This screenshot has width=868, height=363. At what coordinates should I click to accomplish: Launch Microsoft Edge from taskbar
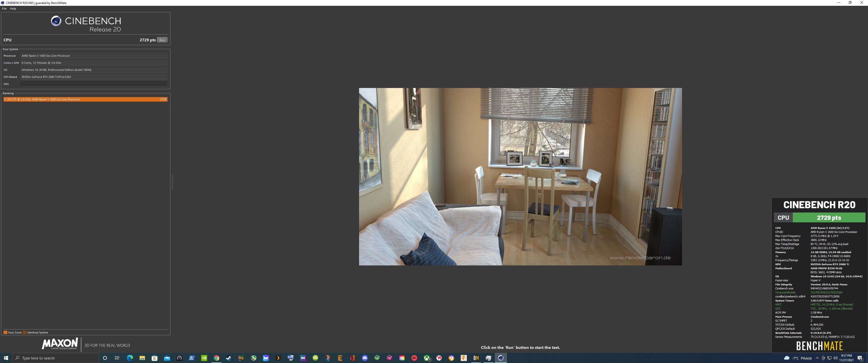(130, 358)
